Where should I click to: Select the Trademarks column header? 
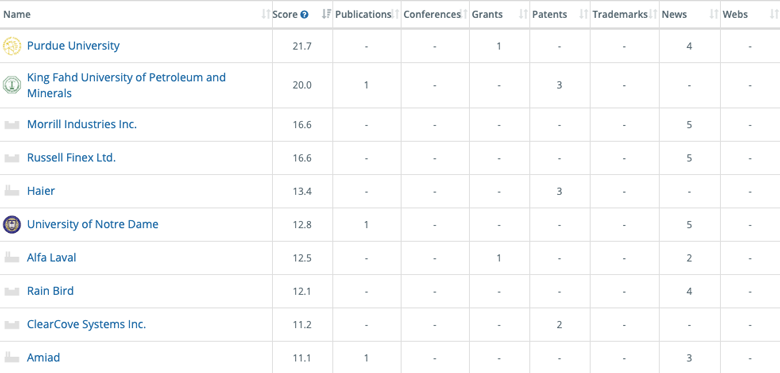[620, 15]
